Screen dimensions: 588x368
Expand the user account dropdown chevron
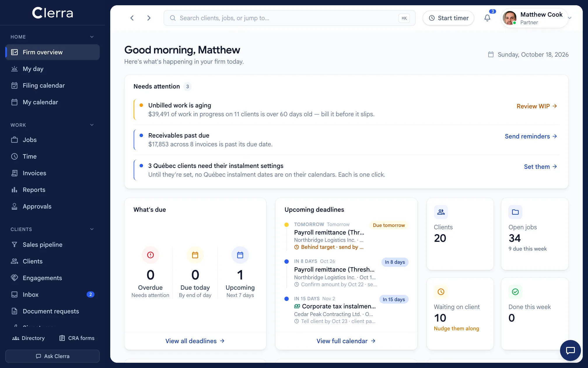(570, 18)
